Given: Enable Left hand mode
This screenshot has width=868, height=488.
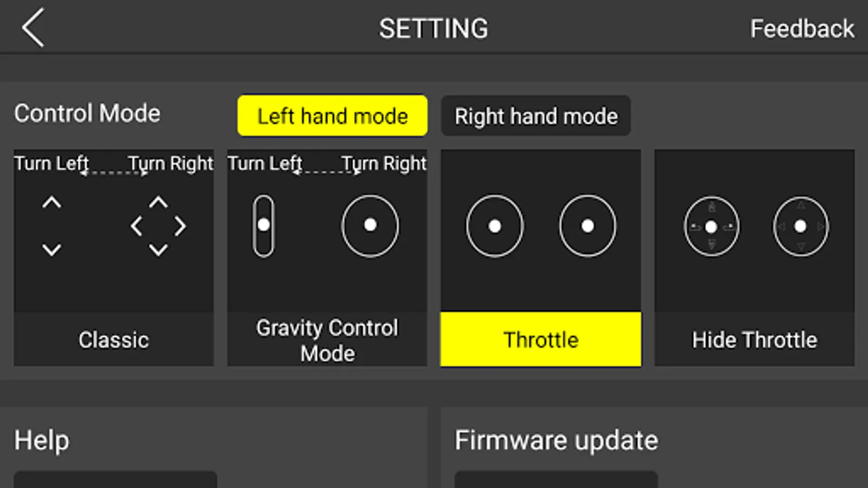Looking at the screenshot, I should click(x=333, y=116).
